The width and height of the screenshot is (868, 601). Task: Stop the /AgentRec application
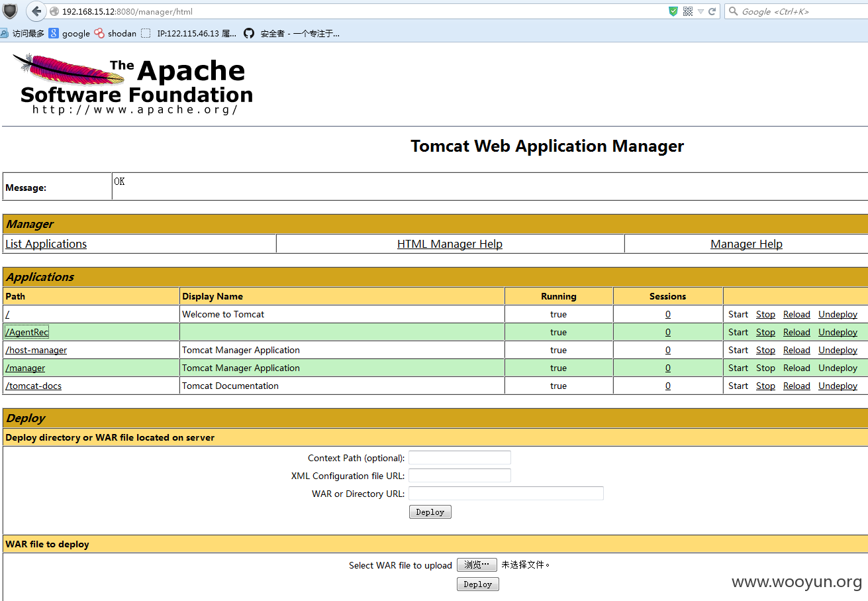765,332
